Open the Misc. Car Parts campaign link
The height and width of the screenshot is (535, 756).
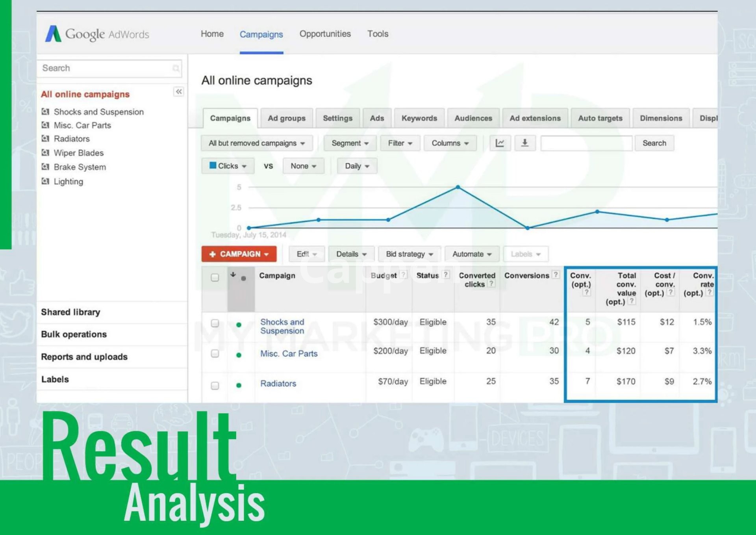(x=289, y=354)
